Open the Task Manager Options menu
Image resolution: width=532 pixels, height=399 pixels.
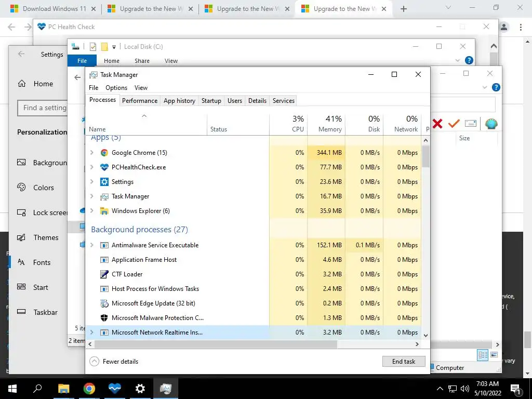coord(116,87)
